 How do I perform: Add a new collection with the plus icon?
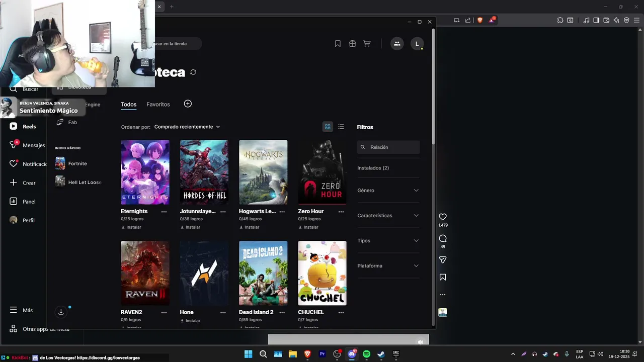click(188, 104)
